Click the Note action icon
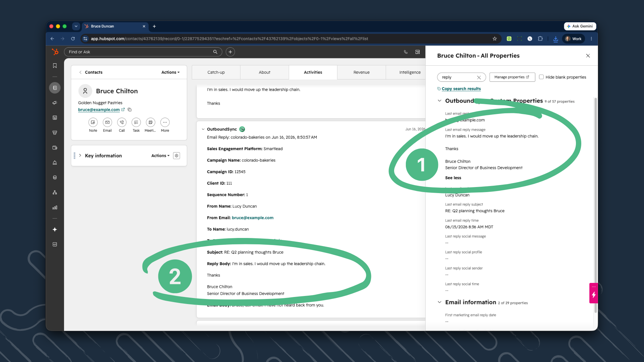The height and width of the screenshot is (362, 644). click(93, 122)
